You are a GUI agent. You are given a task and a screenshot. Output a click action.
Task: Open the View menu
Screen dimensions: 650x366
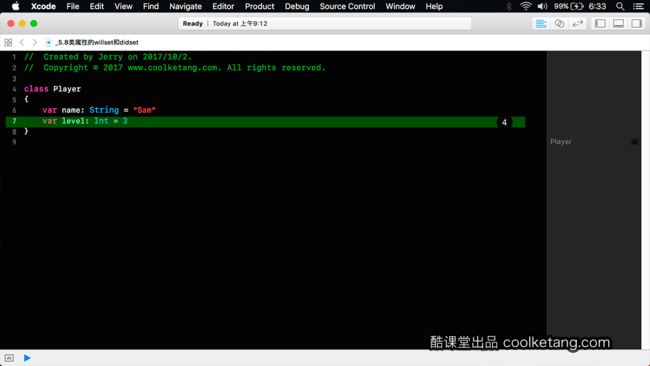point(123,6)
